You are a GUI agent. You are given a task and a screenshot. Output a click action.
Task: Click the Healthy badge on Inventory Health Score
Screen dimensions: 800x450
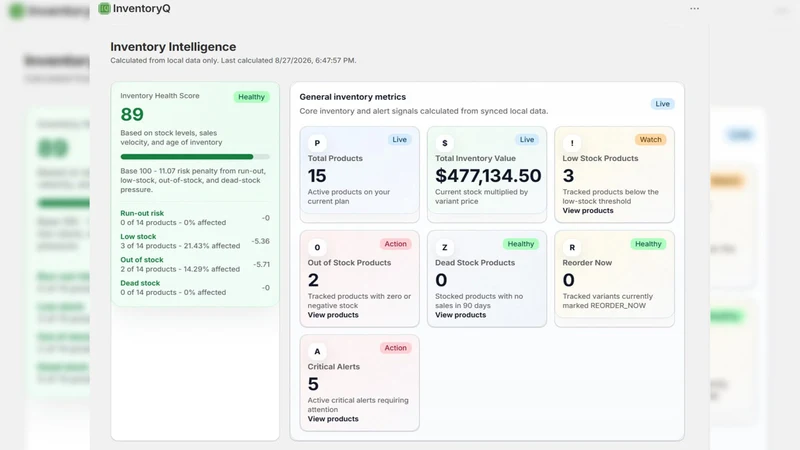(x=252, y=97)
